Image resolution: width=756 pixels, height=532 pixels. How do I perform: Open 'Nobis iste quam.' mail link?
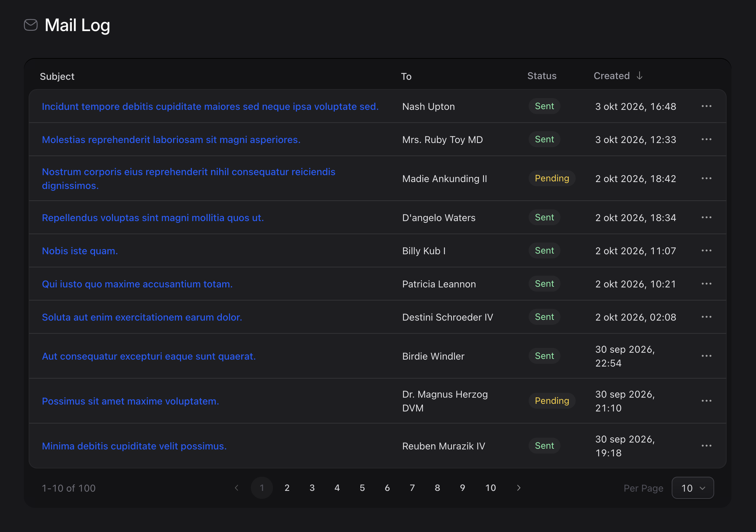80,251
